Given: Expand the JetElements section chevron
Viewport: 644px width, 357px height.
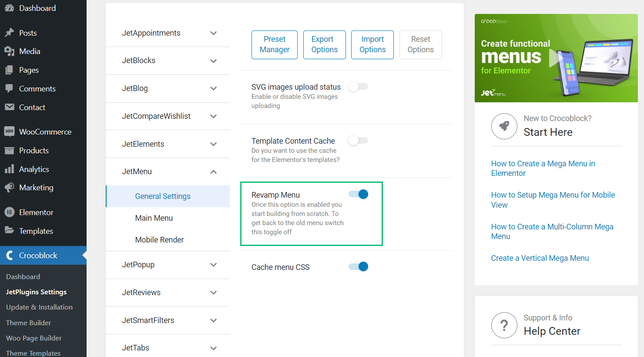Looking at the screenshot, I should (213, 144).
